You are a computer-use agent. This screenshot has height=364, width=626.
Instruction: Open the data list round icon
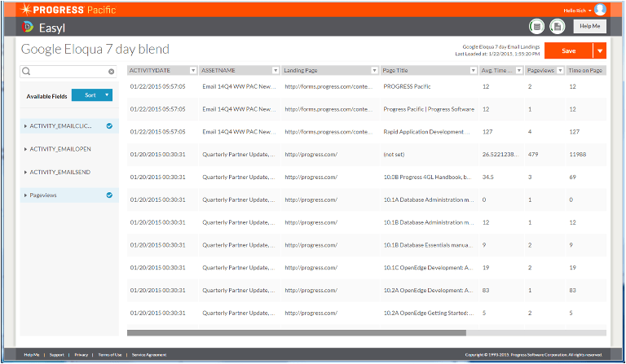pos(537,27)
